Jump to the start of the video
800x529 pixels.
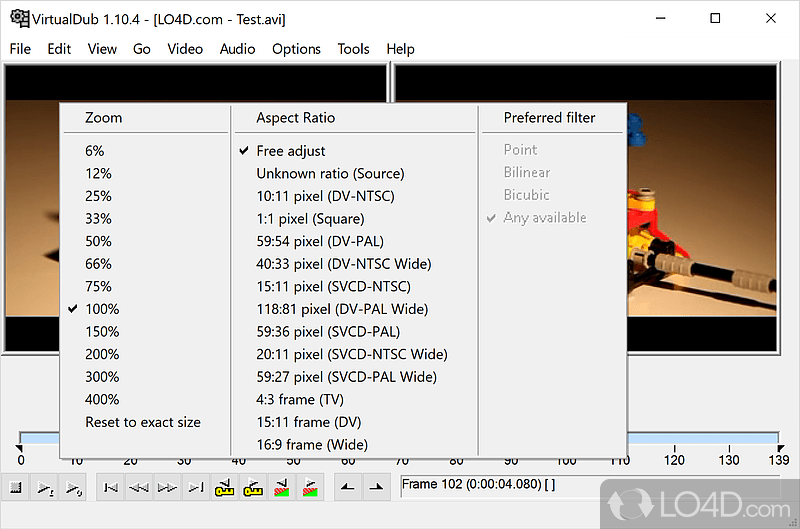pyautogui.click(x=110, y=488)
